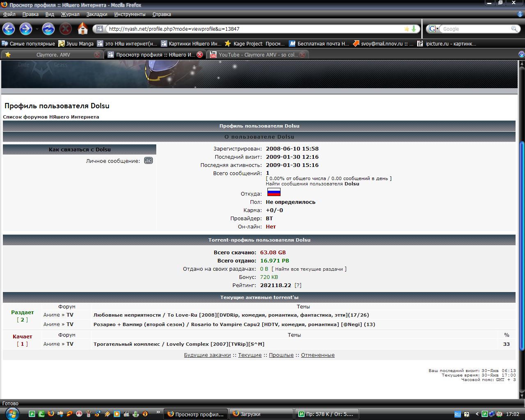Show hidden tray icons arrow
The image size is (525, 420).
coord(477,414)
